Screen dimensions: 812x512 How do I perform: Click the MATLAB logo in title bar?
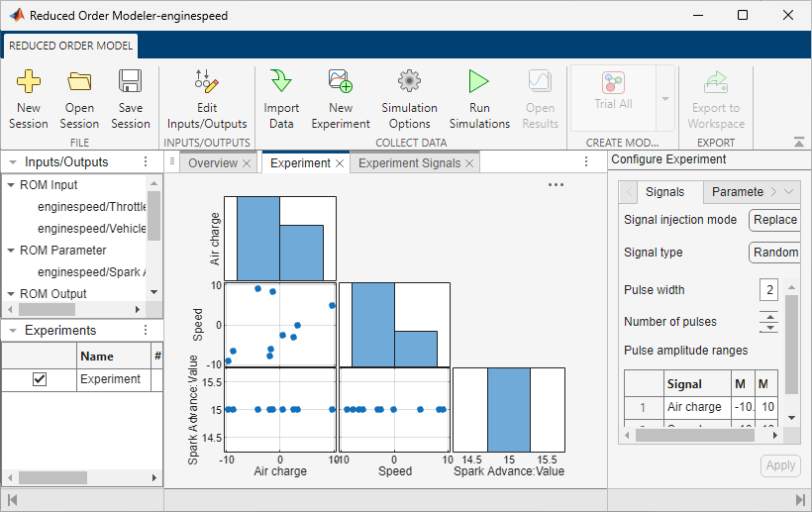pos(17,15)
